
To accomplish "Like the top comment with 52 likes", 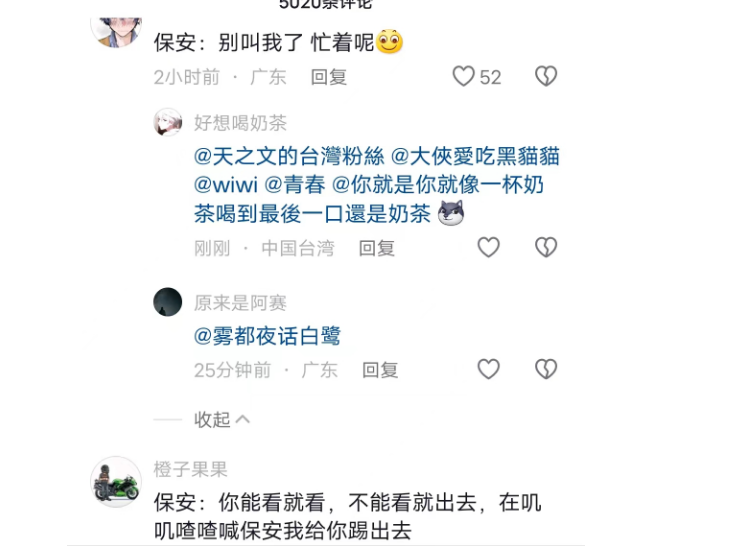I will [x=463, y=76].
